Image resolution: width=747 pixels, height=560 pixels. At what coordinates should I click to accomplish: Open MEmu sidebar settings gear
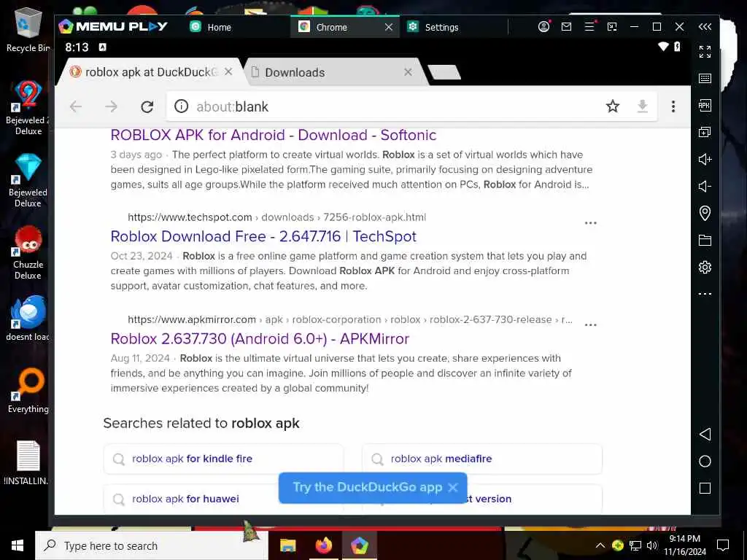[x=705, y=267]
